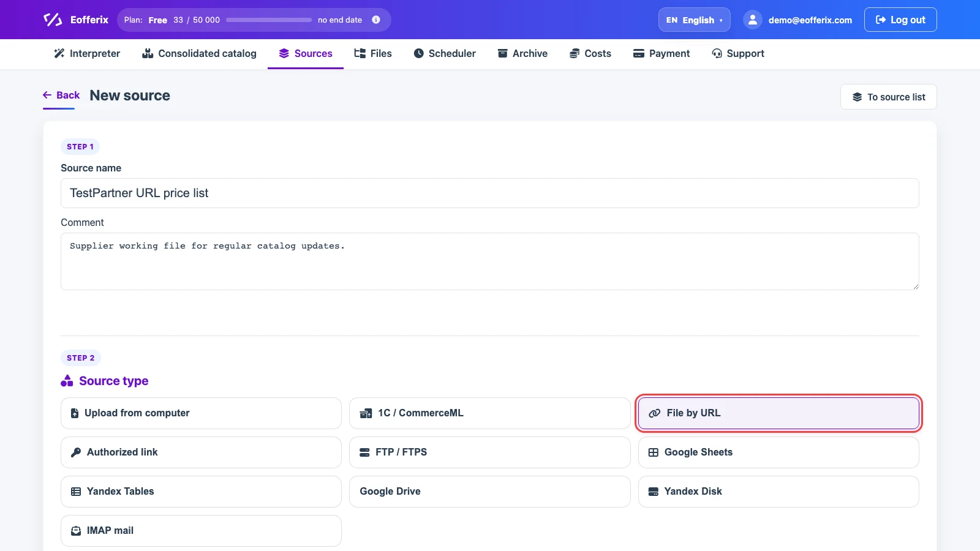Click the Sources layers icon in navigation
Image resolution: width=980 pixels, height=551 pixels.
(284, 53)
